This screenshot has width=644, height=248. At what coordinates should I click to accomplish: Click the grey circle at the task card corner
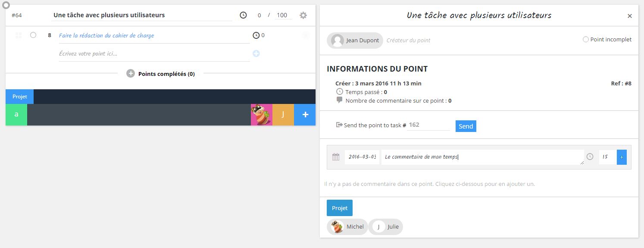point(6,5)
